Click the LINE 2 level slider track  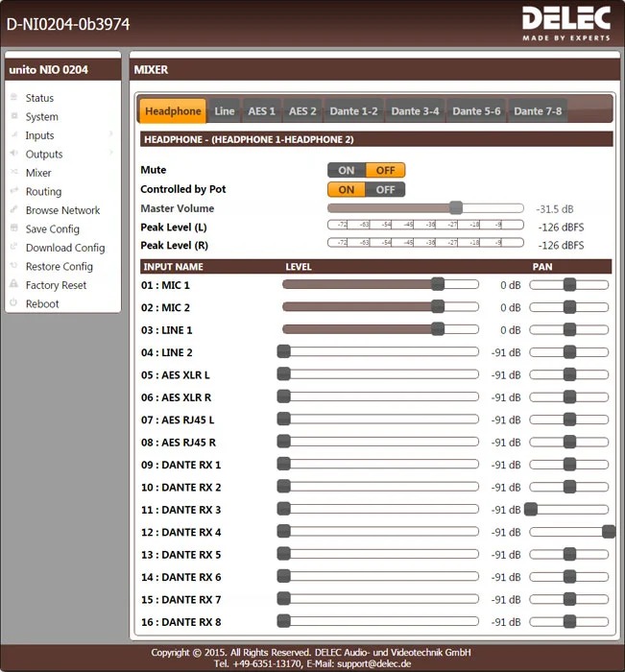[x=380, y=352]
